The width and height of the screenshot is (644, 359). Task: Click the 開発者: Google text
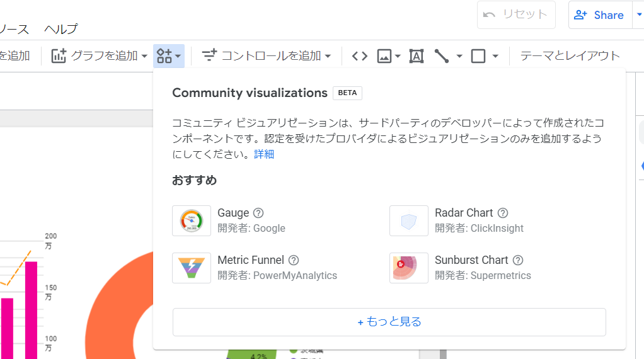tap(251, 229)
